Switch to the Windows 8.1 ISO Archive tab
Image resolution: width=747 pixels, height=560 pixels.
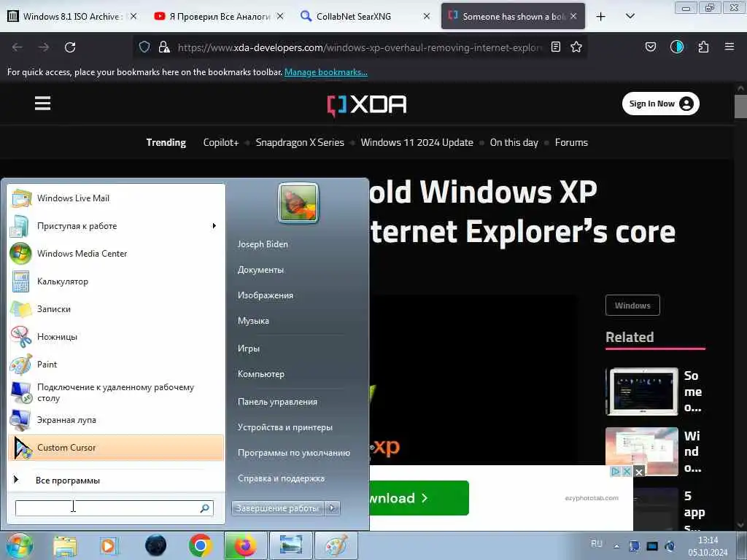click(72, 17)
